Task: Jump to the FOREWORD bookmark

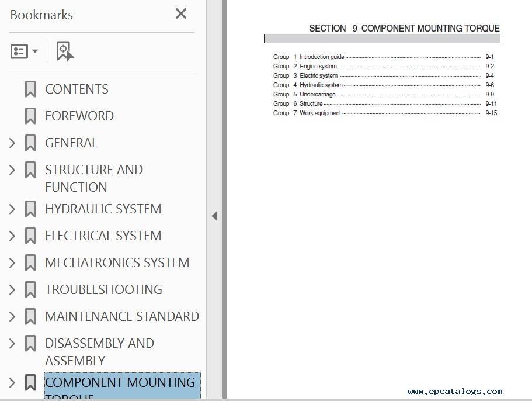Action: (79, 116)
